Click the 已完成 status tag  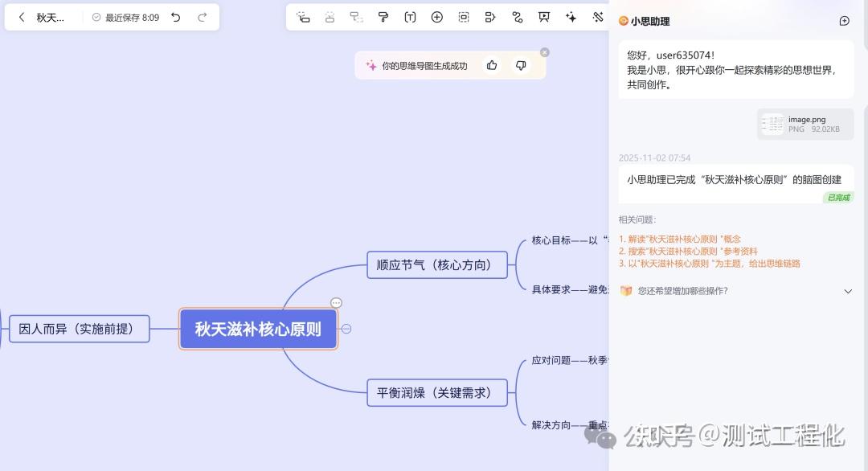(x=838, y=198)
